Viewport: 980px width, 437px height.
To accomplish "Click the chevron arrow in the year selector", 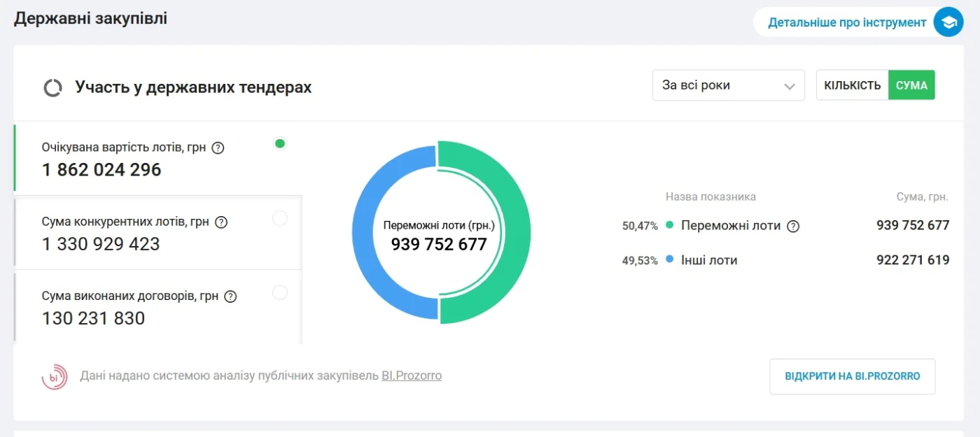I will [790, 87].
